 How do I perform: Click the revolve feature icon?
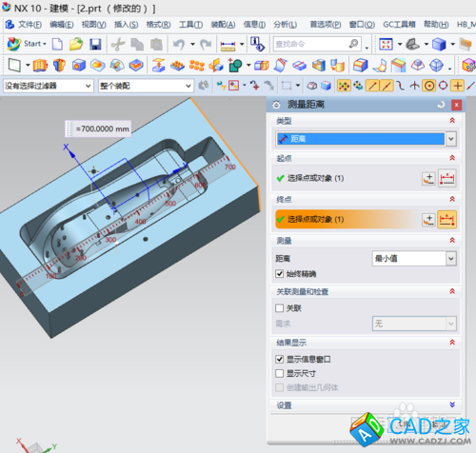coord(59,66)
